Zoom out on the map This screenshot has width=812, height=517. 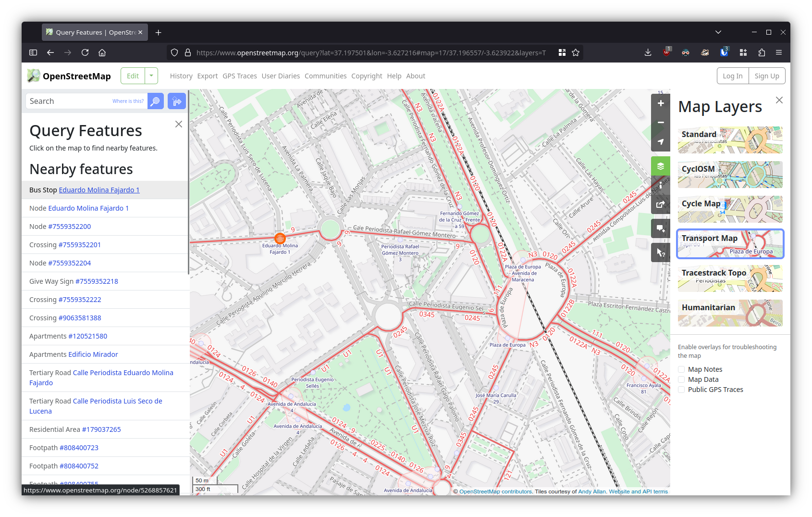pyautogui.click(x=661, y=123)
